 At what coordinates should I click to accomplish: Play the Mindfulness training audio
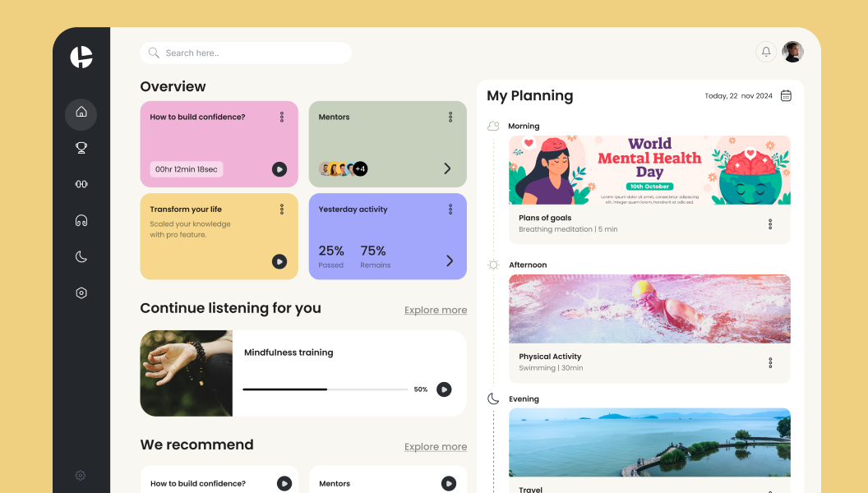click(444, 389)
